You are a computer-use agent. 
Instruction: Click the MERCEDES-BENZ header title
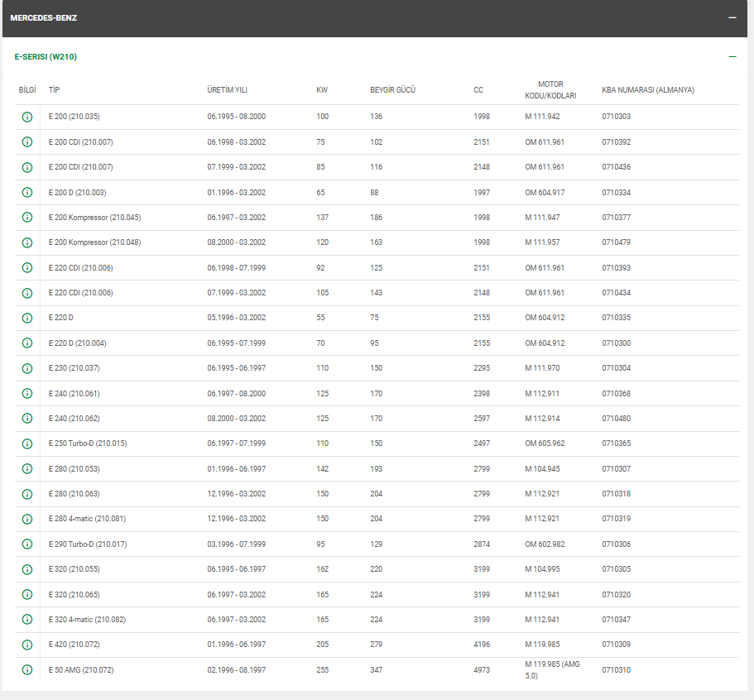click(43, 17)
